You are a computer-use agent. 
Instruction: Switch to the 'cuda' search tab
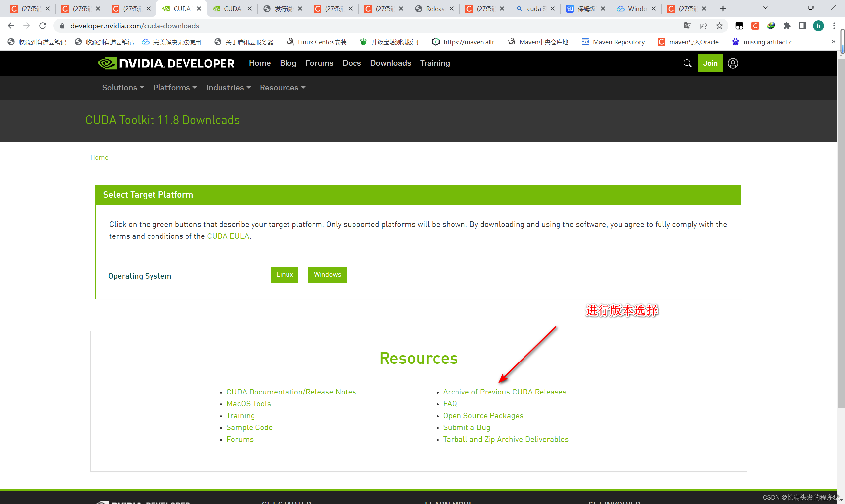(535, 9)
